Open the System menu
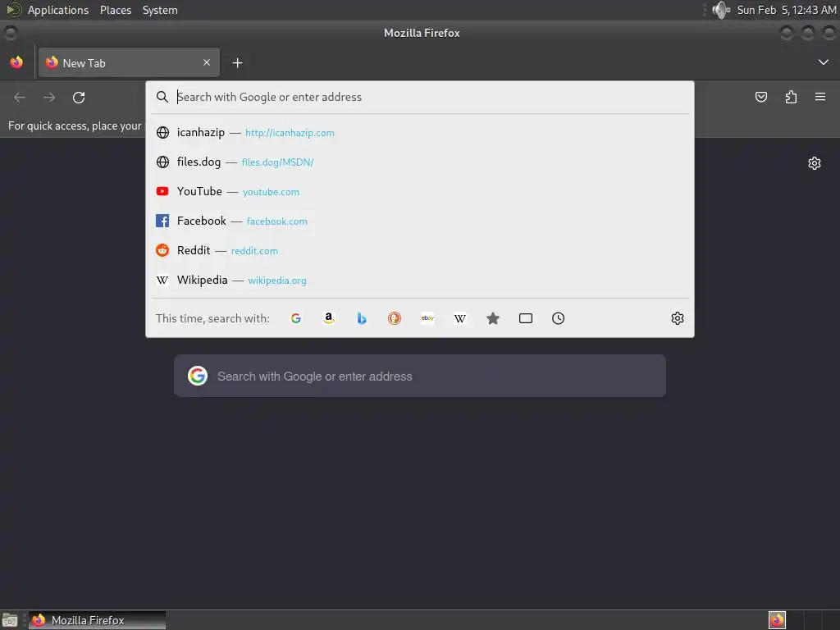 click(160, 10)
